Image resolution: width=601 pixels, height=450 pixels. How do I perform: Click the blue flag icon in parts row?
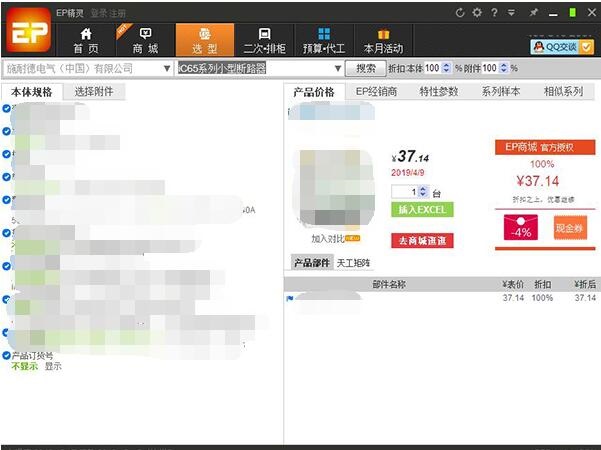click(x=290, y=298)
